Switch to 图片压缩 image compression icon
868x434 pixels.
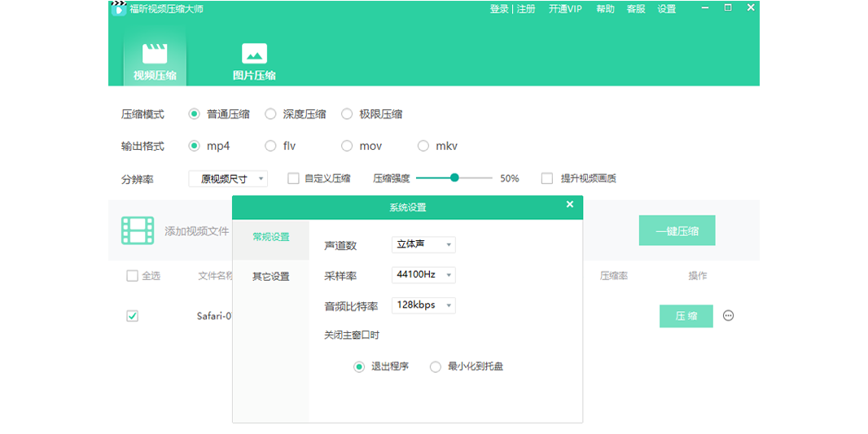click(254, 54)
